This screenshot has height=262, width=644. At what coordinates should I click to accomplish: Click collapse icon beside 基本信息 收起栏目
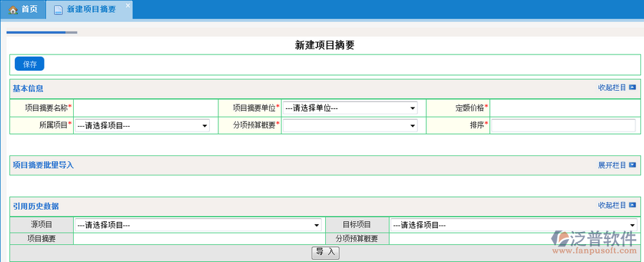[632, 87]
